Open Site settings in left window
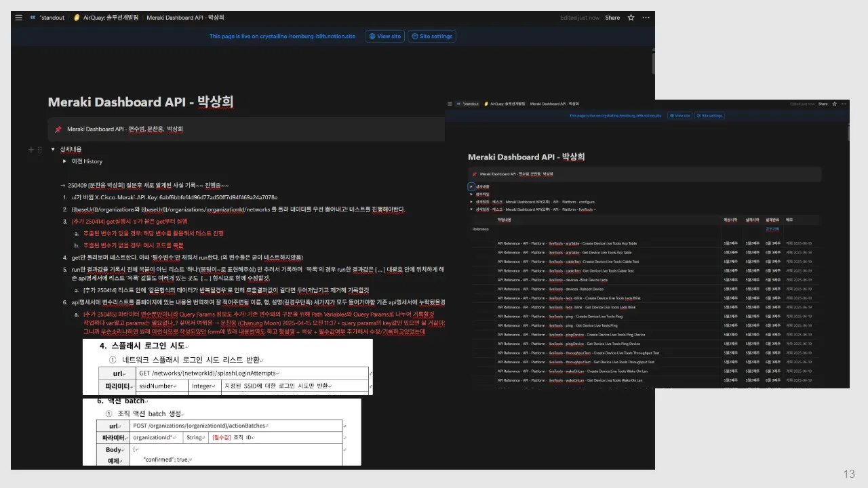The width and height of the screenshot is (868, 488). (x=432, y=37)
